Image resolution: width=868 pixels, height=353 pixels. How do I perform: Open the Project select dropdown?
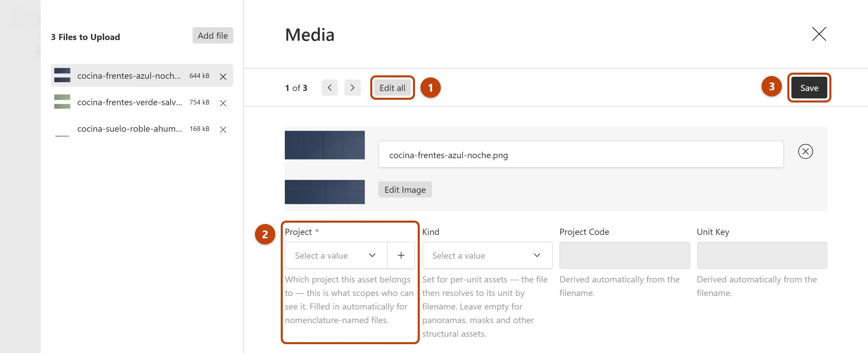tap(336, 255)
